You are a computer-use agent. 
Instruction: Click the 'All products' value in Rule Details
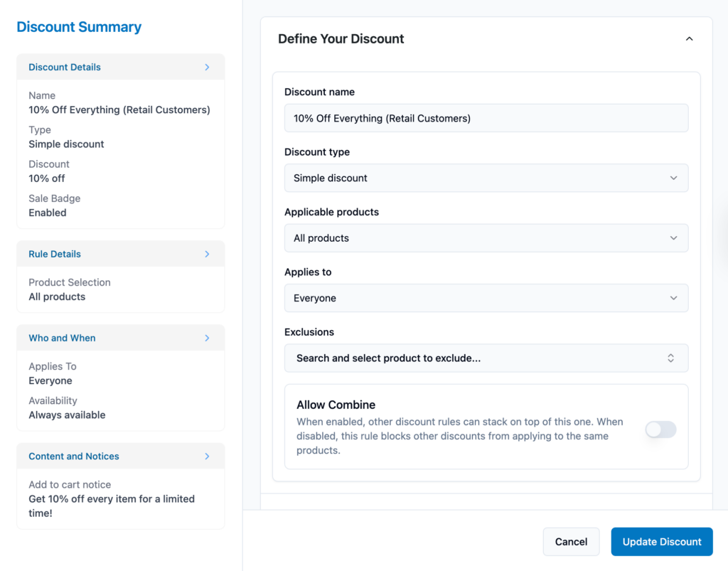pos(57,297)
